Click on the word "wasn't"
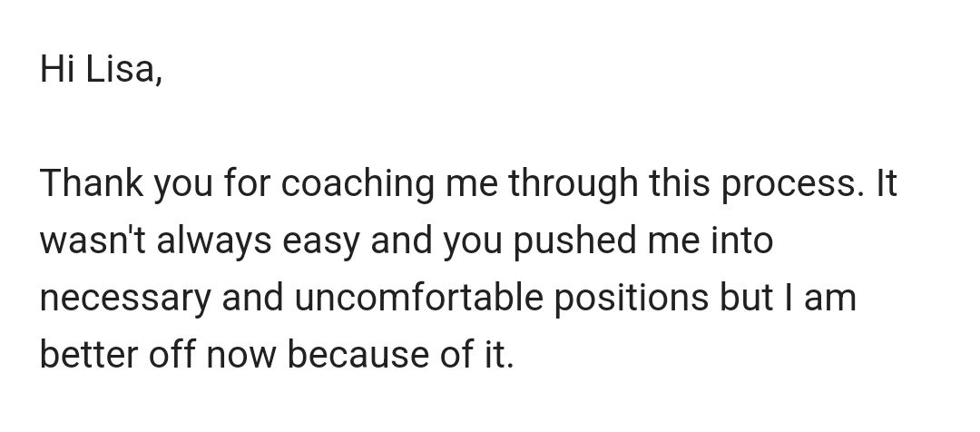 click(x=93, y=241)
